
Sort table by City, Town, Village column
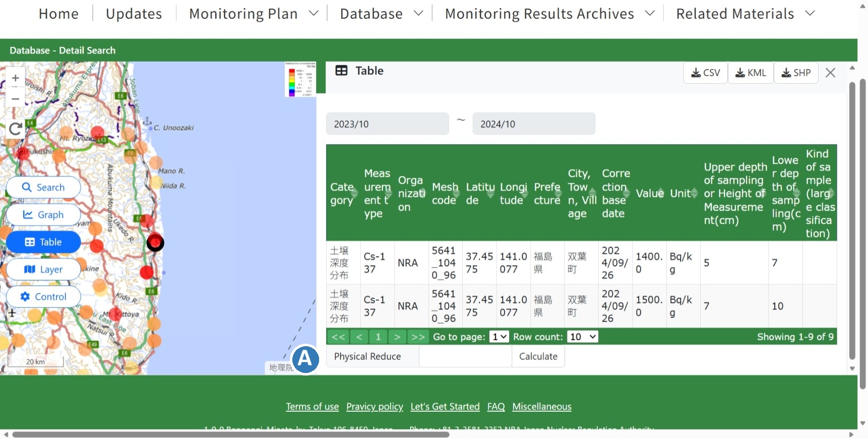click(581, 194)
